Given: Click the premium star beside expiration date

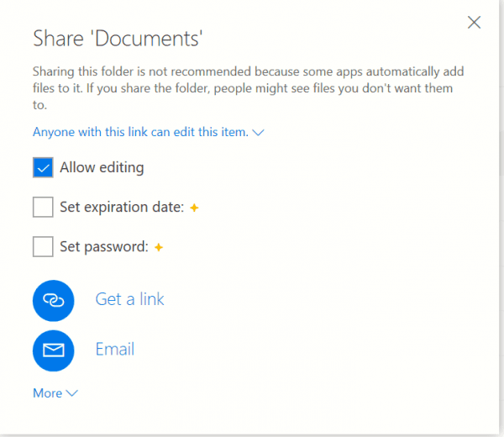Looking at the screenshot, I should (194, 208).
